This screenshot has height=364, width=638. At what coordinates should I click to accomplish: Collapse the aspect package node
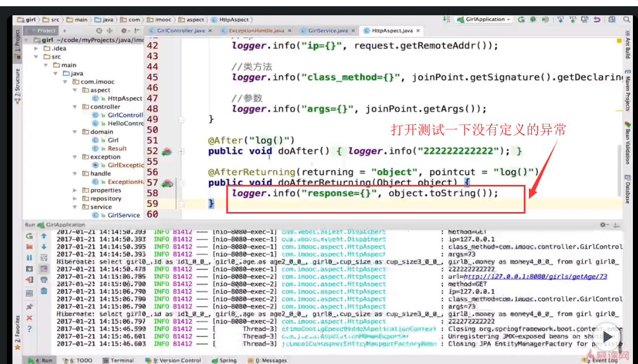75,90
